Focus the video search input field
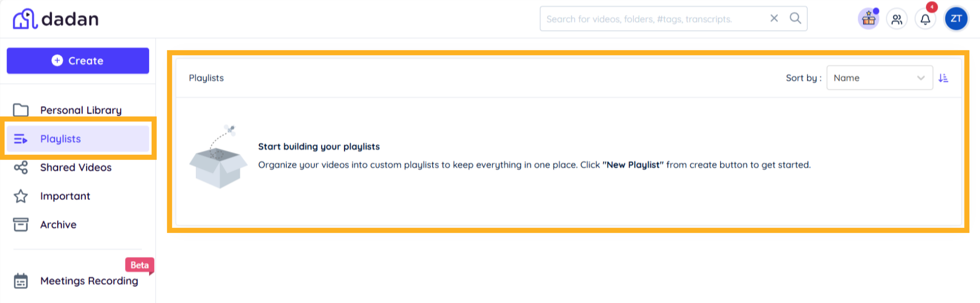 coord(653,19)
